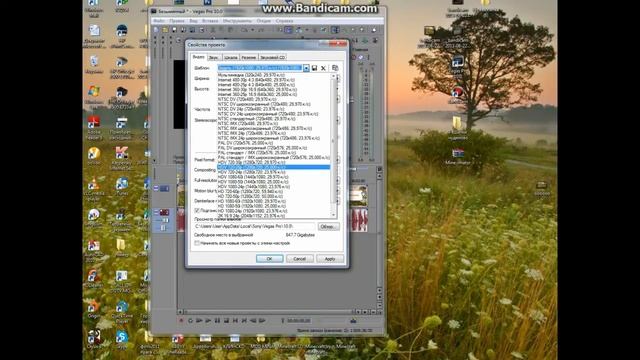Click the match media settings icon

point(335,68)
